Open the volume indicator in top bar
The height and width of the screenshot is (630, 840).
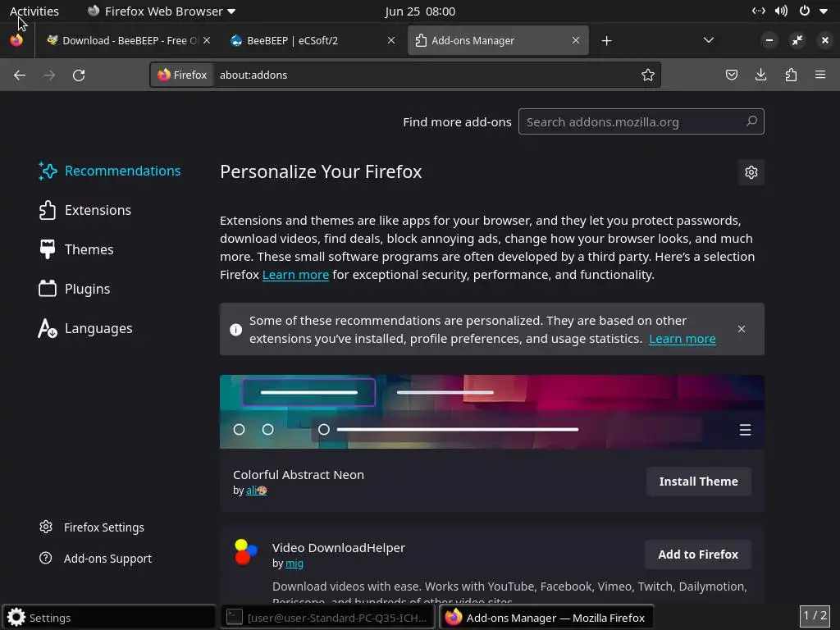pos(781,11)
